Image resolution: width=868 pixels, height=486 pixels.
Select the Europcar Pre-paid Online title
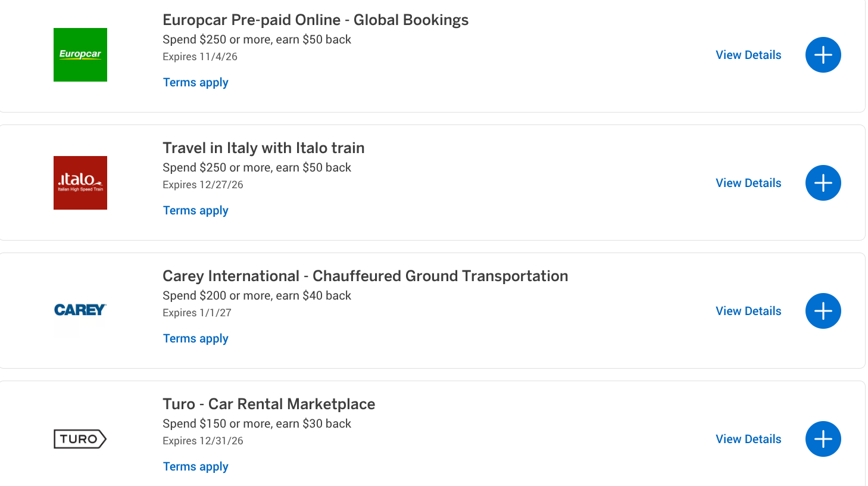tap(316, 20)
